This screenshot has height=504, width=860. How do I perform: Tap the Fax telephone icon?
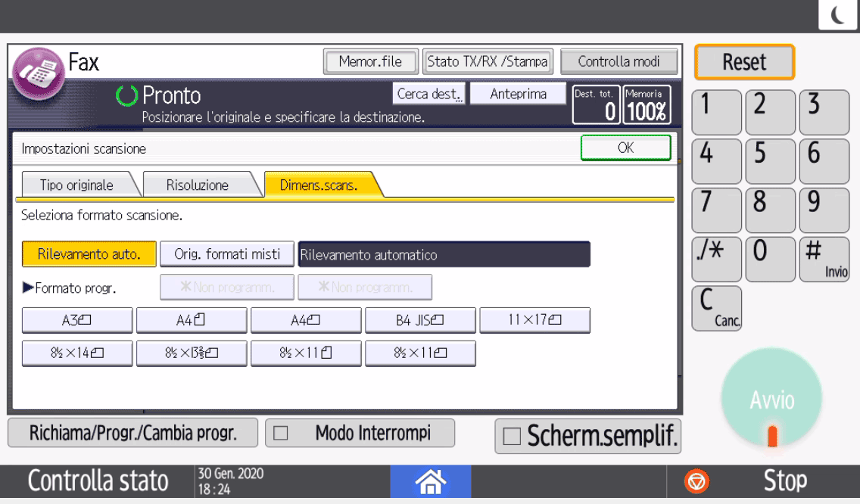pos(39,73)
